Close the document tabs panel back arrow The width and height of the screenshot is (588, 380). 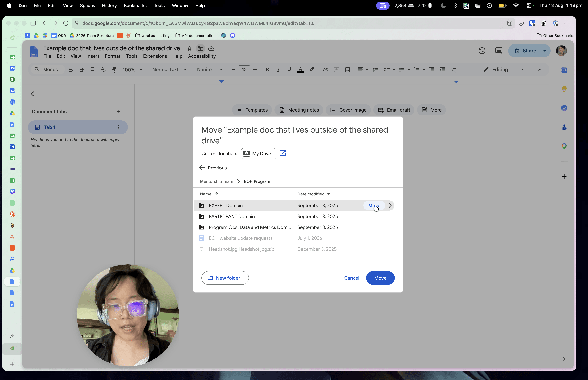[34, 94]
